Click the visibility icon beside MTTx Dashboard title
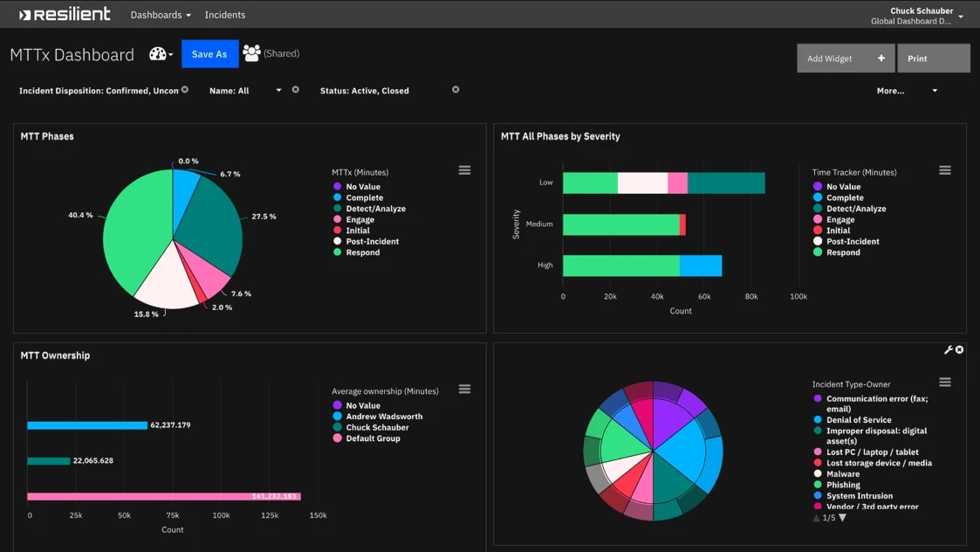980x552 pixels. (x=157, y=54)
